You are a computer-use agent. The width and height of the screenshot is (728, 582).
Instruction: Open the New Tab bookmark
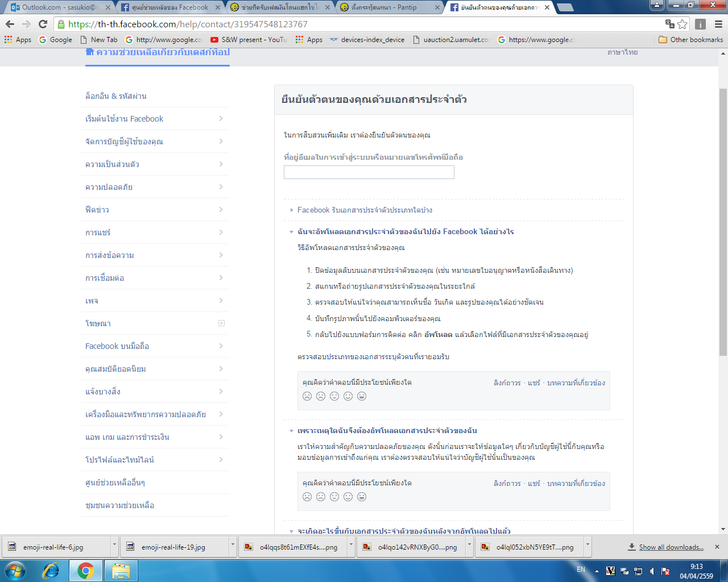point(99,40)
